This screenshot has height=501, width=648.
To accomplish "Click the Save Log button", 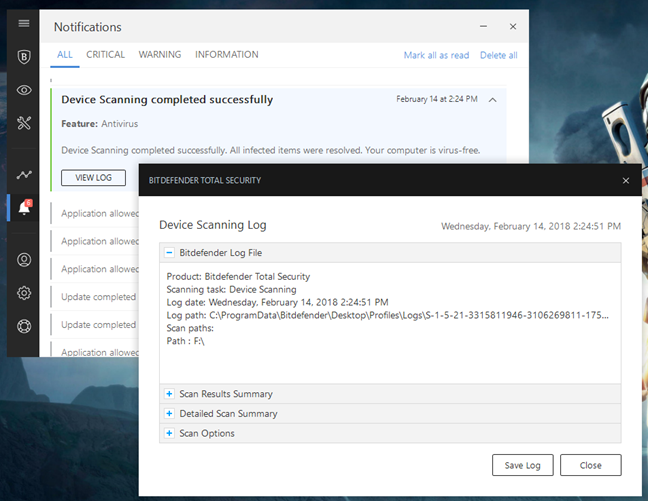I will [x=522, y=465].
